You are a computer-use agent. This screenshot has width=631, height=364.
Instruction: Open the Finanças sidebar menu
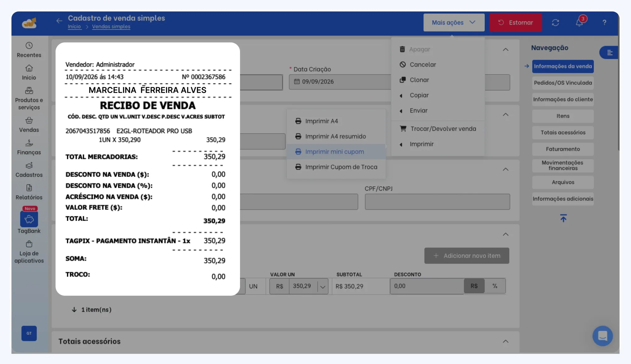tap(29, 147)
